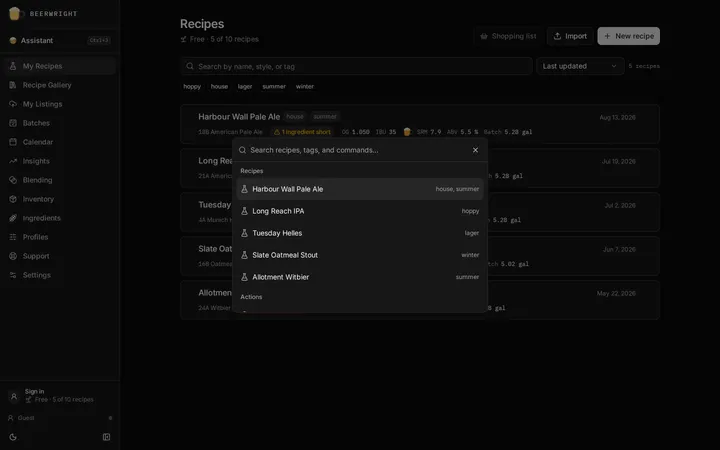
Task: Click the Ingredients icon in the sidebar
Action: (13, 218)
